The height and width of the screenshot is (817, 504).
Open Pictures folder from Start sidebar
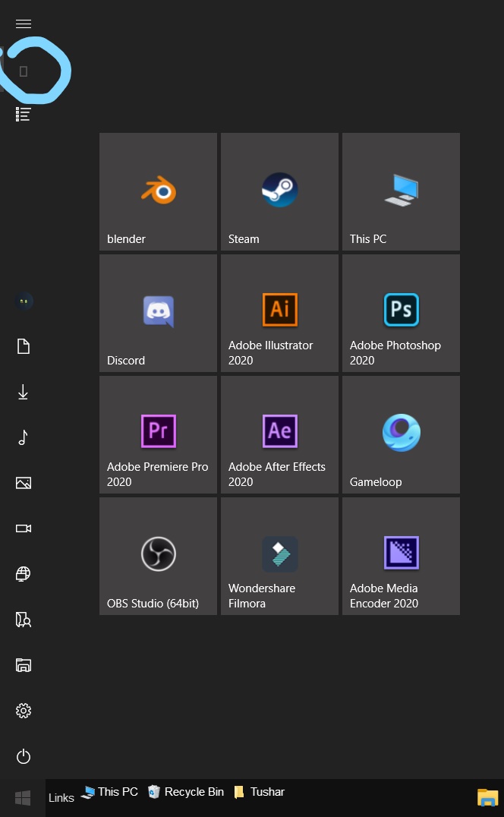(24, 483)
